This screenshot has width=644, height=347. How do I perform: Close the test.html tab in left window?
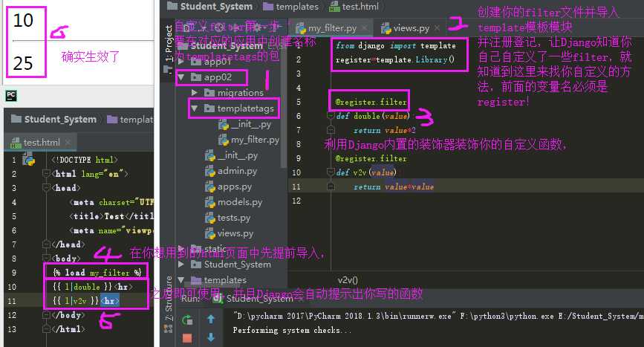coord(68,143)
